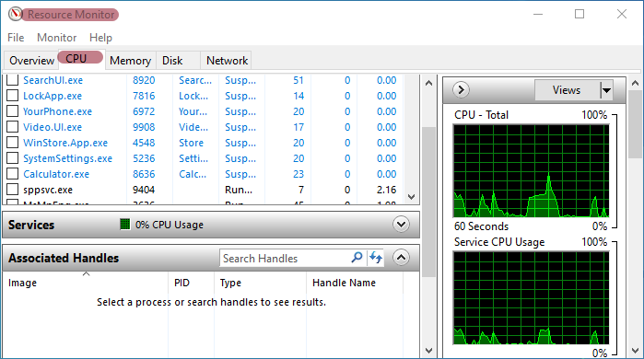The width and height of the screenshot is (644, 359).
Task: Tick the sppsvc.exe checkbox
Action: pyautogui.click(x=12, y=189)
